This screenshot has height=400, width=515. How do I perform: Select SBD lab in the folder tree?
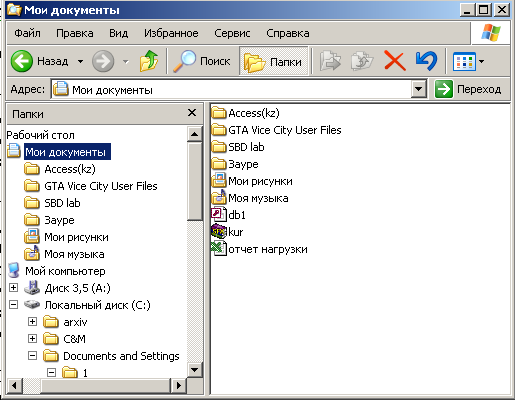tap(62, 203)
